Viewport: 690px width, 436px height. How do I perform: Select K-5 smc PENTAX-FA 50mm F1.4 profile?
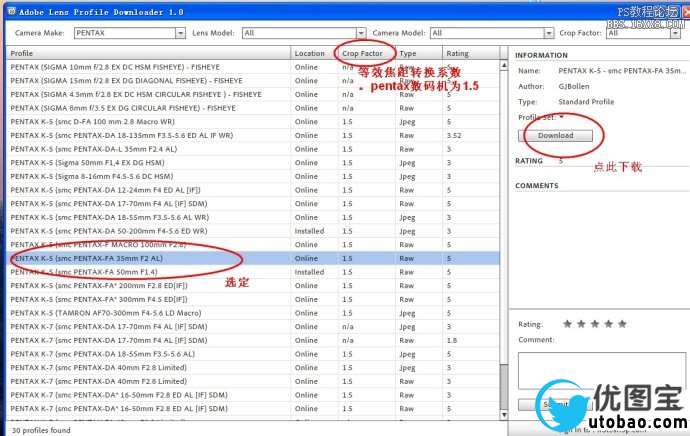[253, 272]
